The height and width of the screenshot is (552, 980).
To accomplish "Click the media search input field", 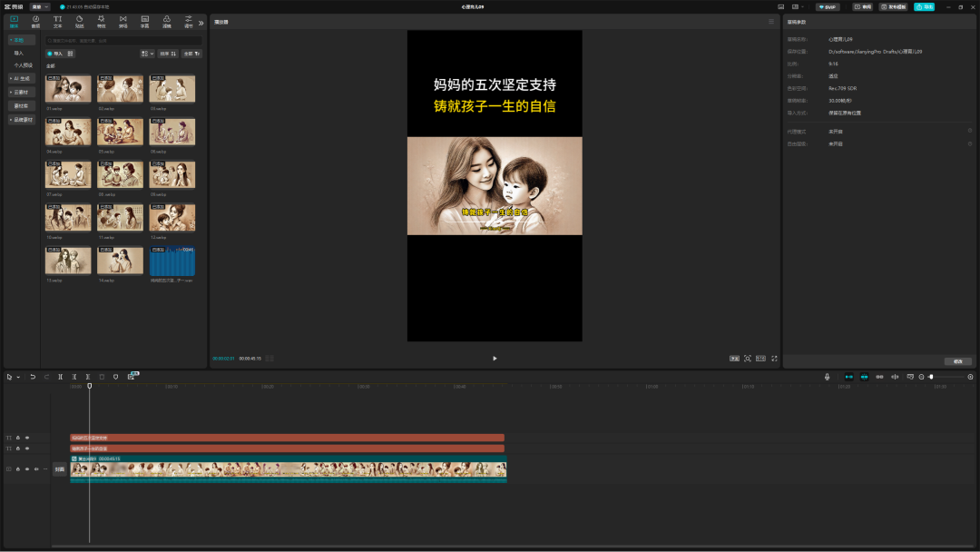I will (x=123, y=41).
